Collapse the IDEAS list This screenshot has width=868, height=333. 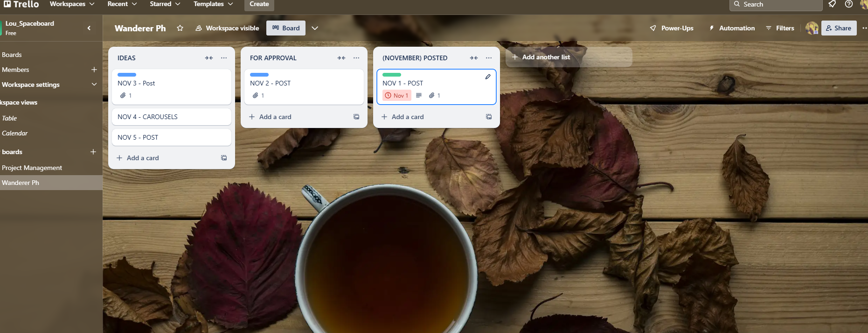pyautogui.click(x=209, y=58)
